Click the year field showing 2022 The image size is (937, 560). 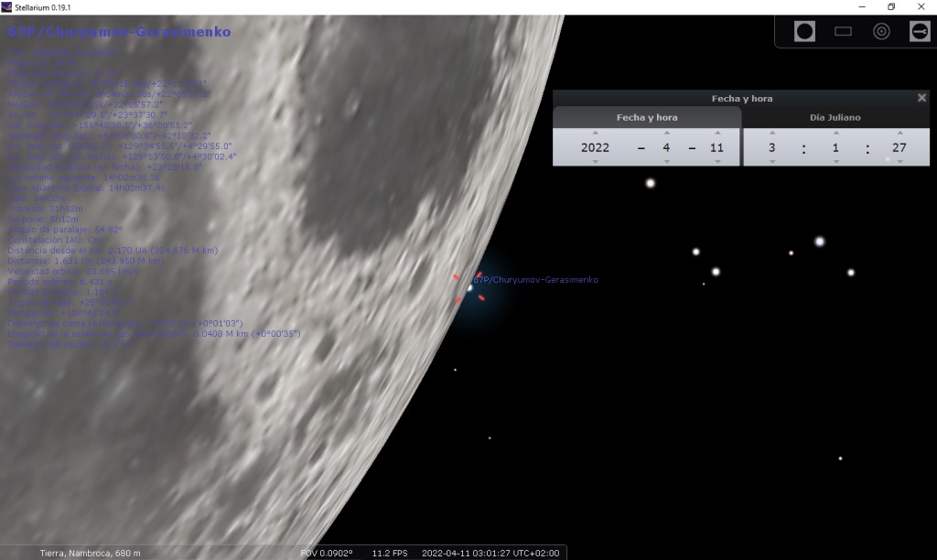[595, 147]
